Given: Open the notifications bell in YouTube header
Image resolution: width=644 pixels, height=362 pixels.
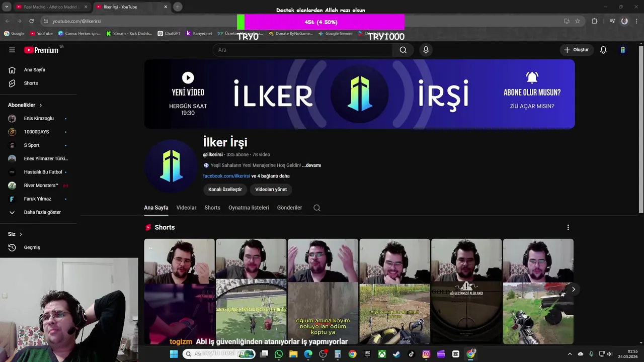Looking at the screenshot, I should [603, 50].
